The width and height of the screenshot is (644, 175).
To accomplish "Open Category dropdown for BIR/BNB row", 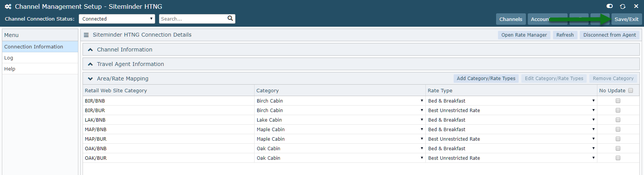I will [340, 101].
